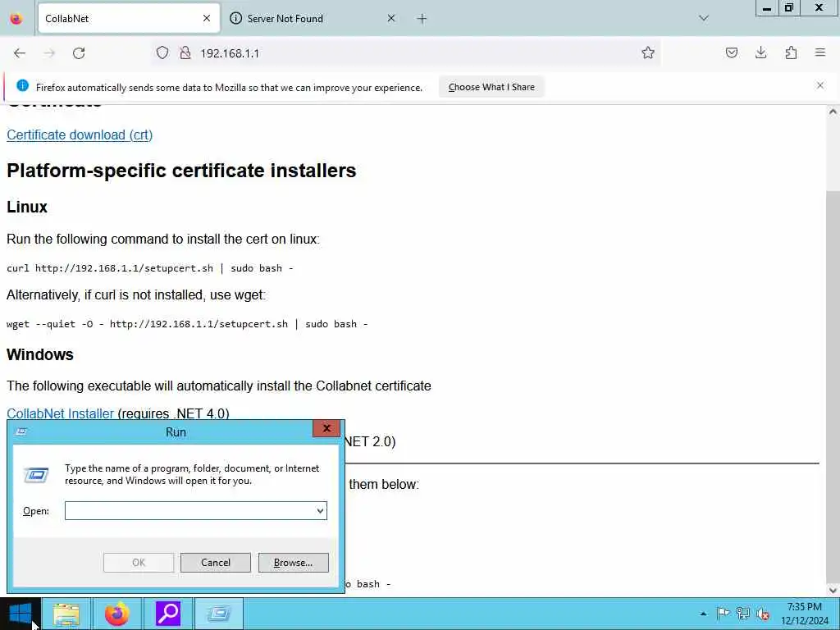The image size is (840, 630).
Task: Click the Open text field in Run
Action: click(189, 510)
